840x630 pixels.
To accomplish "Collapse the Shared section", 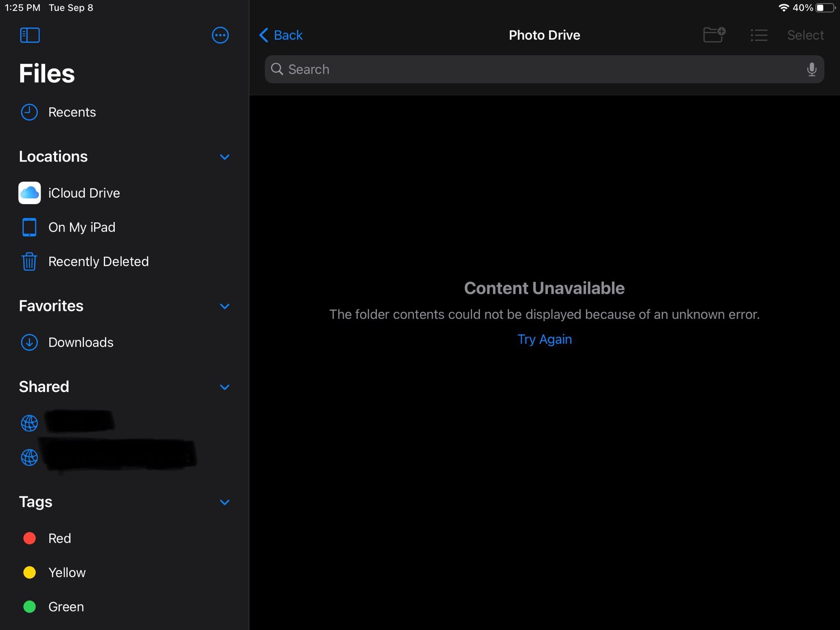I will [x=224, y=387].
